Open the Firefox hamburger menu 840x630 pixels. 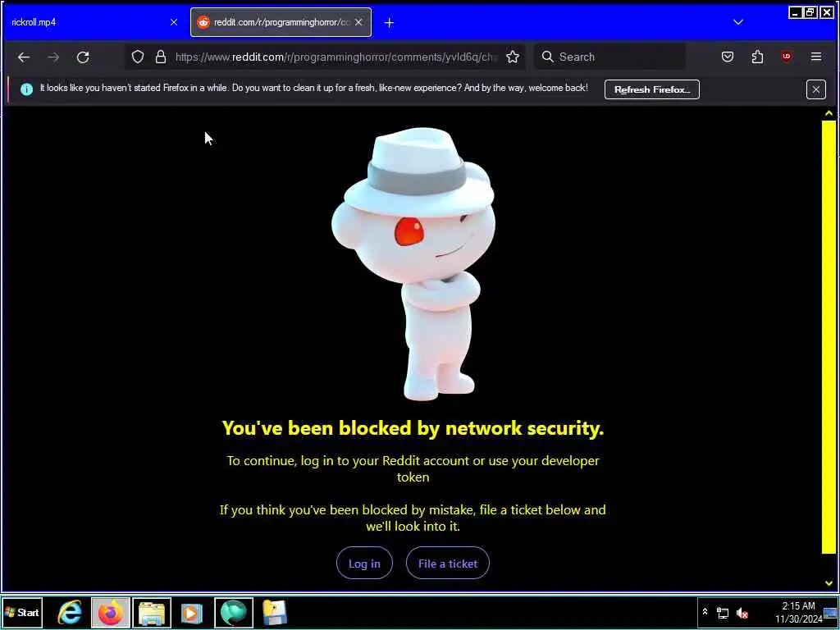[x=816, y=57]
